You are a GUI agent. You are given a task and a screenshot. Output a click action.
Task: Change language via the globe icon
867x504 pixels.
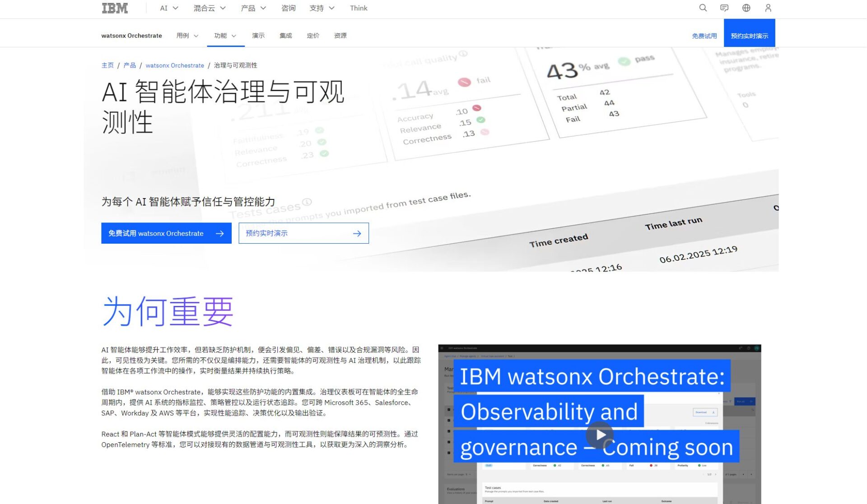point(746,8)
